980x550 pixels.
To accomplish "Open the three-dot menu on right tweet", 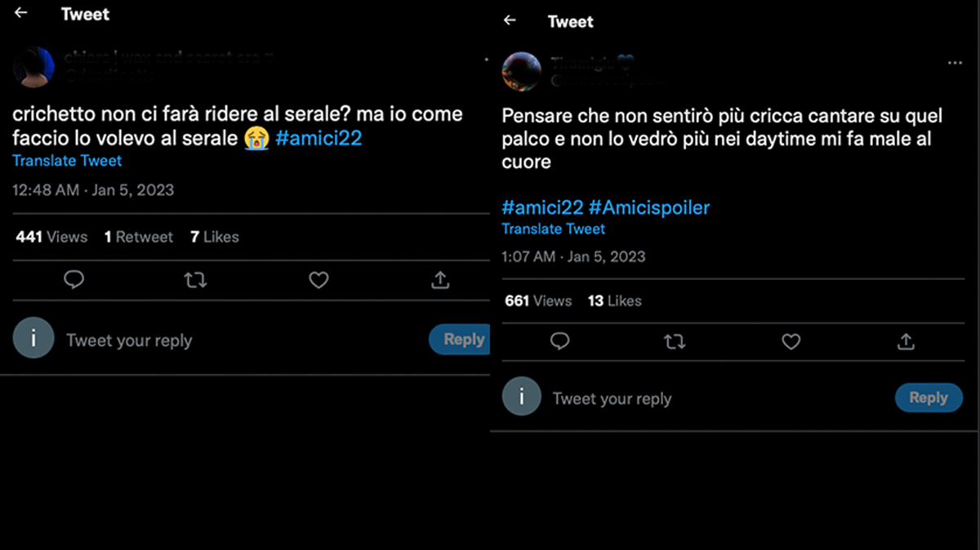I will point(955,63).
